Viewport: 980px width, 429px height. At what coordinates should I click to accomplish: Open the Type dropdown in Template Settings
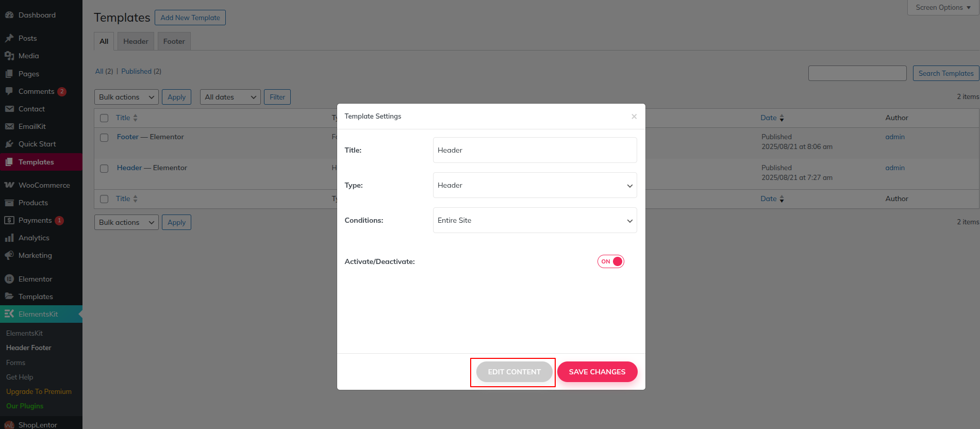click(x=535, y=185)
